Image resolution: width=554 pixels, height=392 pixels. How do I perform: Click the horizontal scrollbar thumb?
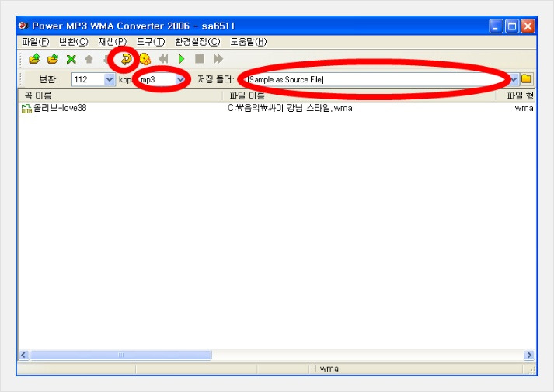click(x=120, y=355)
